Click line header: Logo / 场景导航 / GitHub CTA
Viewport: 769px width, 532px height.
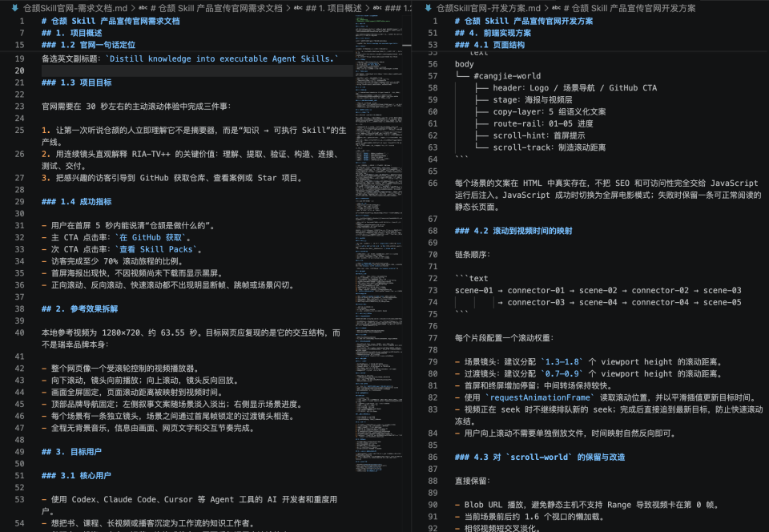point(575,88)
